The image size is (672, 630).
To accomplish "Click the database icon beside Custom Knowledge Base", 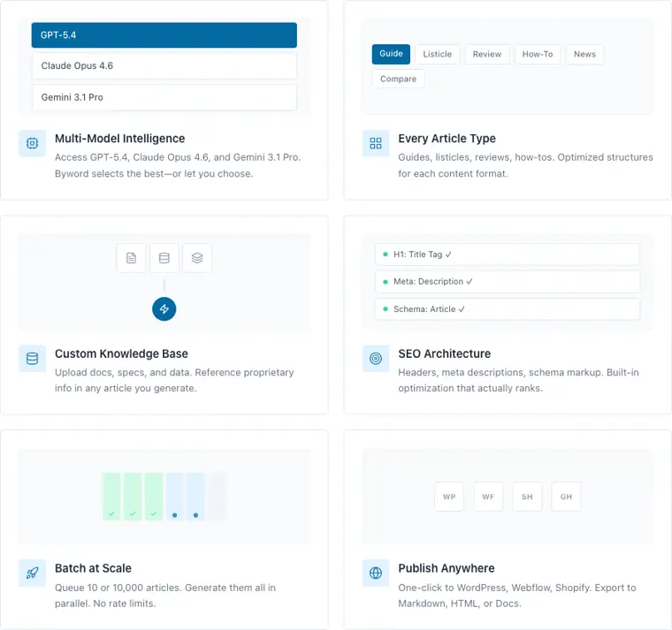I will 32,359.
